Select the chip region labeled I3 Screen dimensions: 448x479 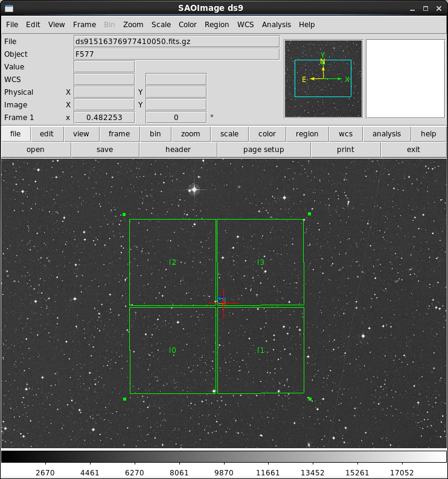point(261,262)
